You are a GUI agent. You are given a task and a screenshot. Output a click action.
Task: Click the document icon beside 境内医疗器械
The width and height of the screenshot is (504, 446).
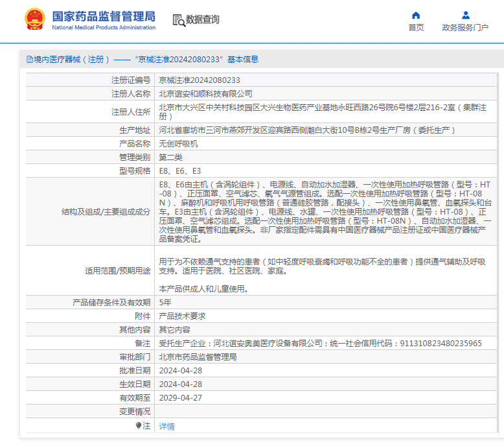pyautogui.click(x=29, y=60)
